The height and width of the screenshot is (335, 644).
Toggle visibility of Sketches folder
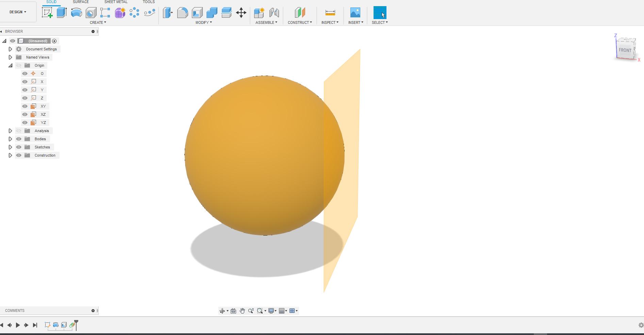(19, 147)
